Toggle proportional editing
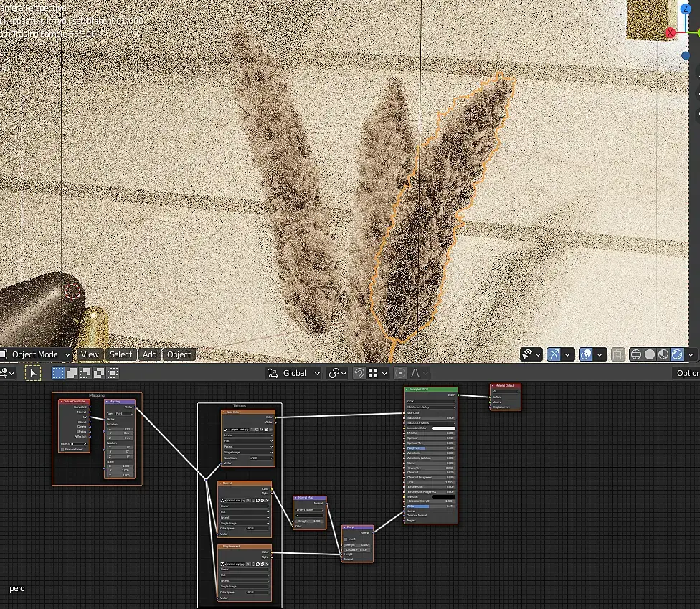700x609 pixels. (x=400, y=373)
